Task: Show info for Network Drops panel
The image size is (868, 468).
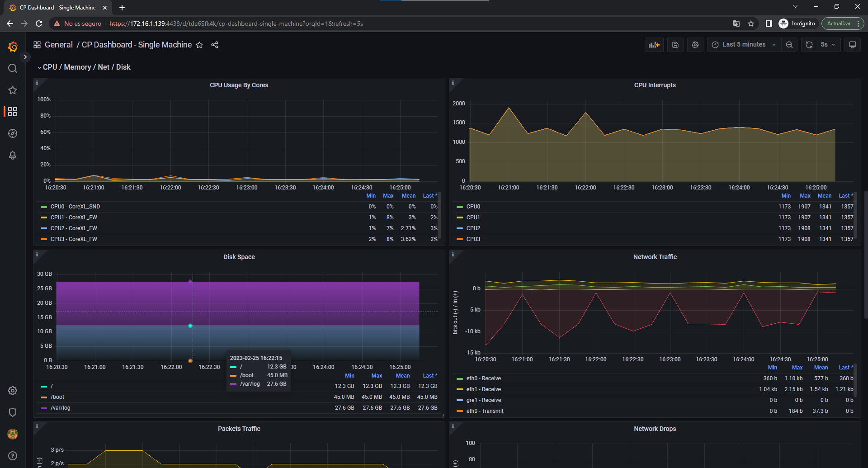Action: pos(453,426)
